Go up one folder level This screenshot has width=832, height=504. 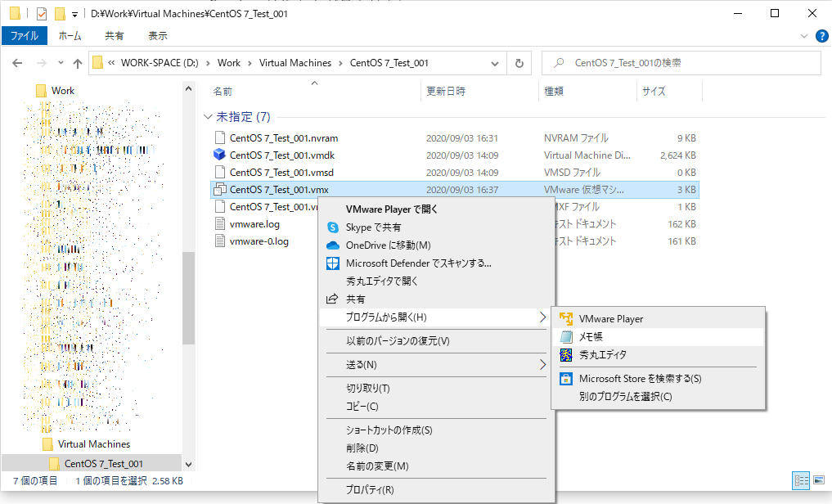pos(78,63)
